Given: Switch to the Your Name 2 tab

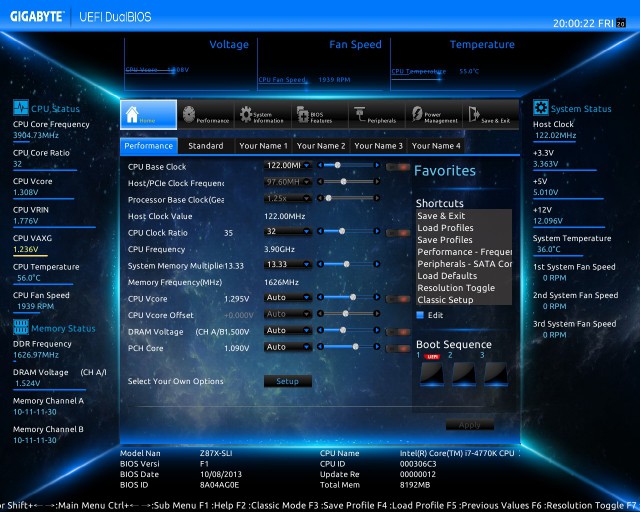Looking at the screenshot, I should click(321, 146).
